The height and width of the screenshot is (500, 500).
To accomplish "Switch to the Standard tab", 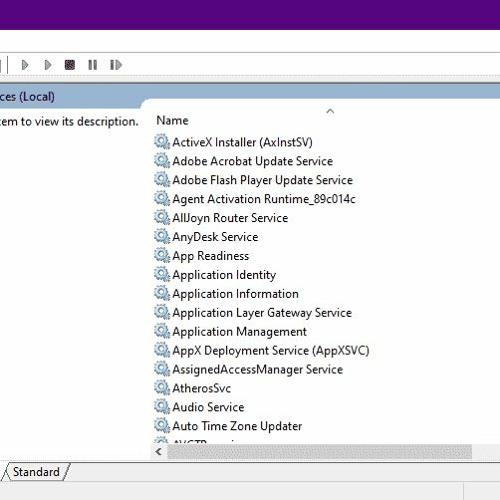I will [36, 472].
